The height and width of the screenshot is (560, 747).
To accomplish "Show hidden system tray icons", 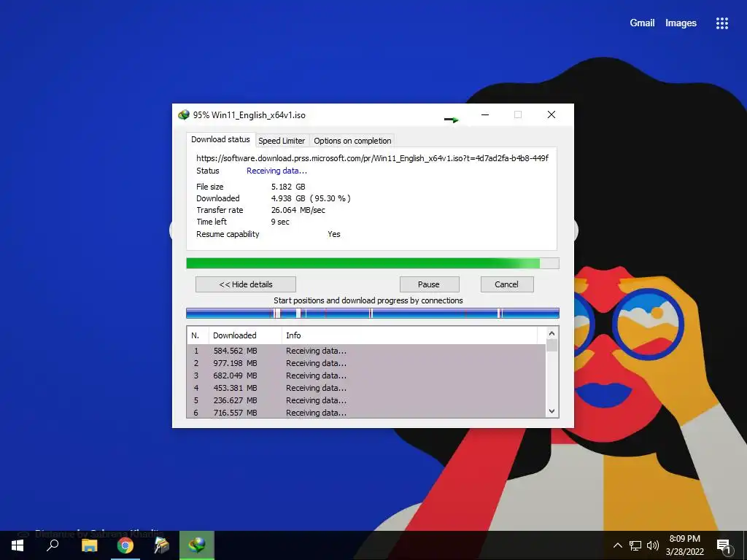I will click(x=617, y=545).
